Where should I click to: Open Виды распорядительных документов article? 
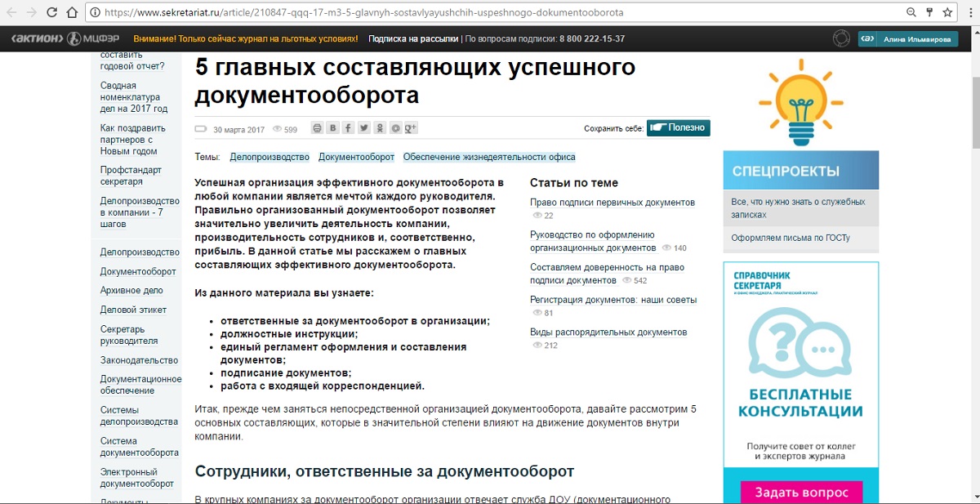click(x=608, y=332)
